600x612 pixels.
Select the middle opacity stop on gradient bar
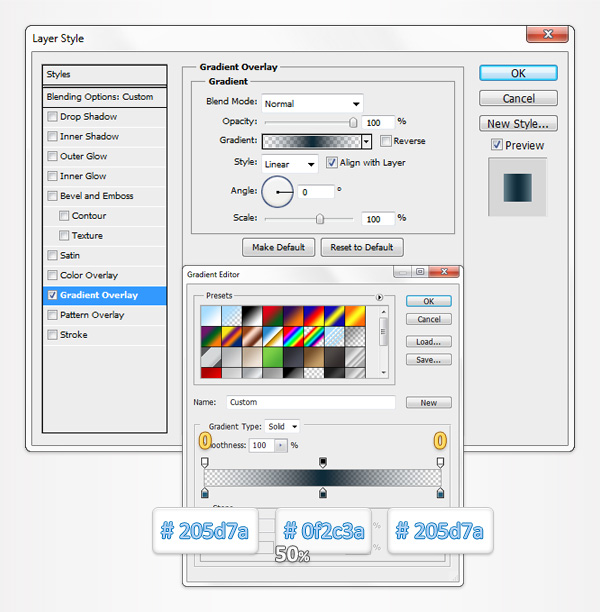tap(322, 462)
